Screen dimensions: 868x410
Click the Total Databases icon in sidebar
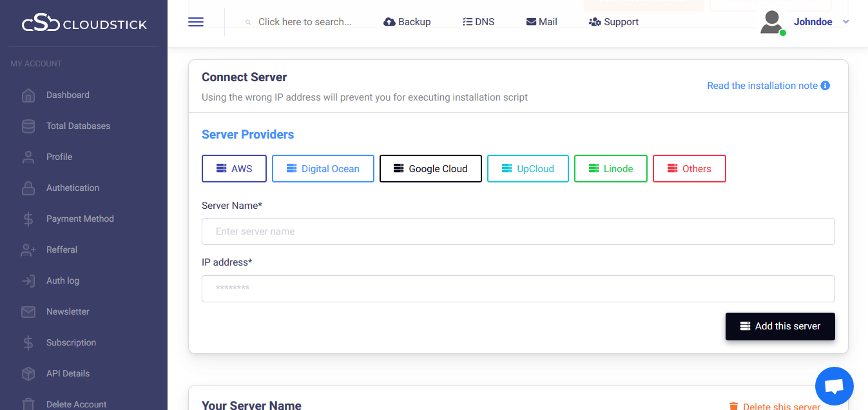[28, 126]
